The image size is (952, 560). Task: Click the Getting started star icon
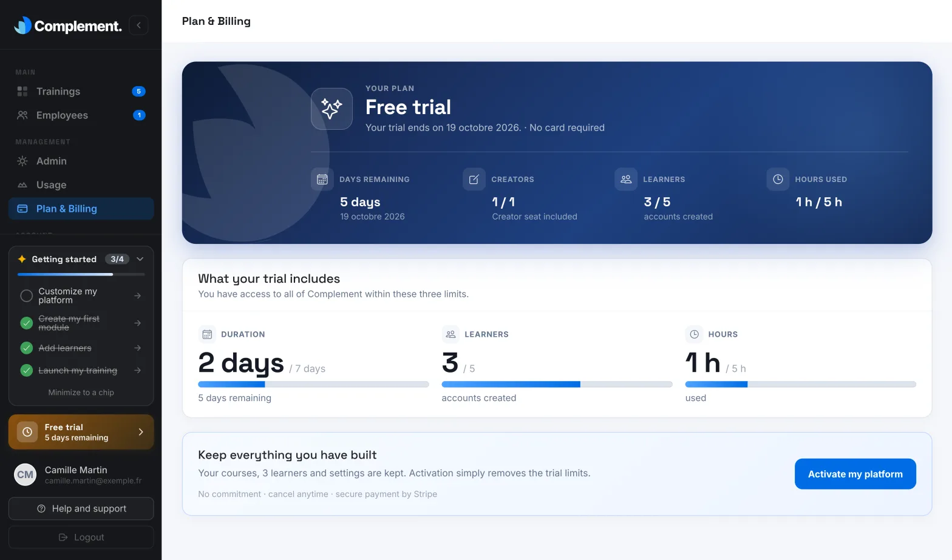coord(22,259)
